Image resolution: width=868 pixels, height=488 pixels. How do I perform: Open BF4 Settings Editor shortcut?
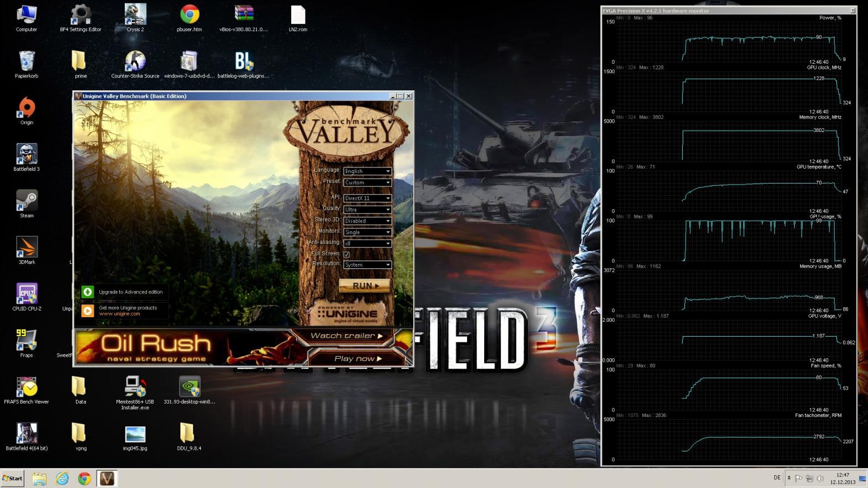click(80, 18)
